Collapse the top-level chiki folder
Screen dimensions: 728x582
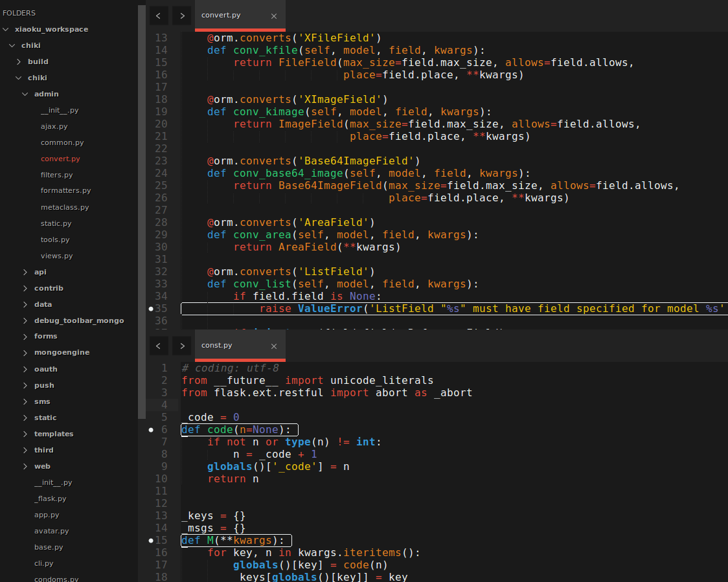click(x=12, y=45)
